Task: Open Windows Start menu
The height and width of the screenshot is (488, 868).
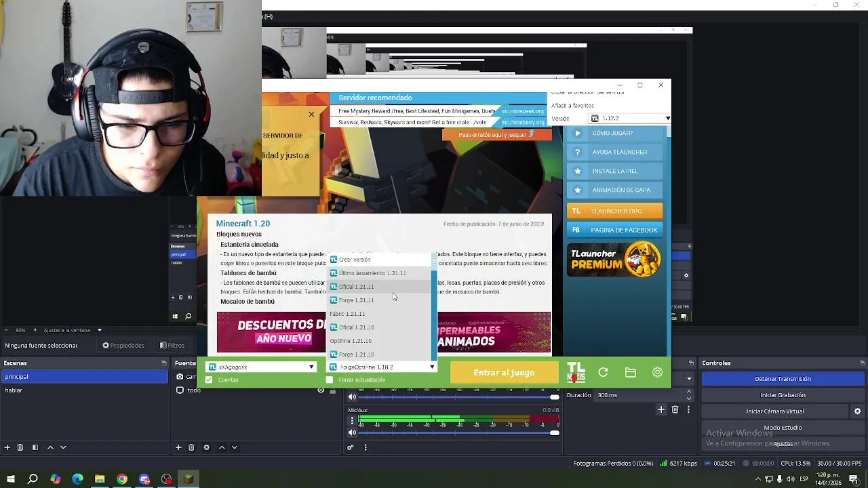Action: coord(11,479)
